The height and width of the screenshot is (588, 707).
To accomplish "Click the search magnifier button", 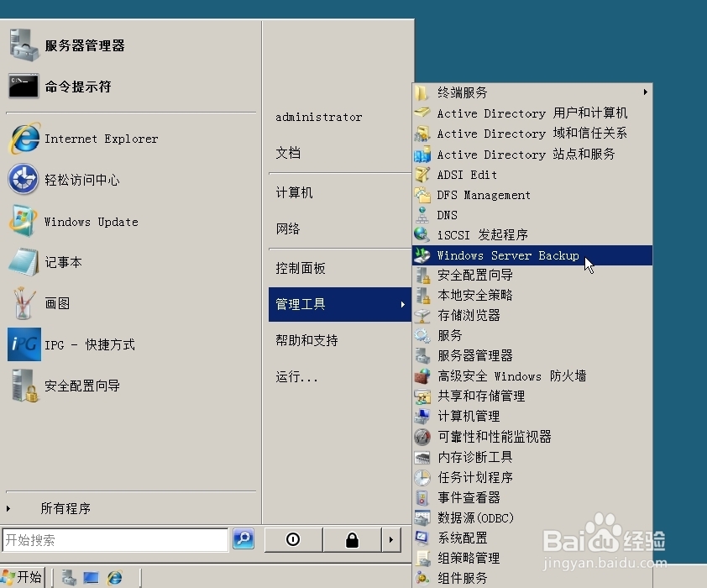I will click(x=244, y=538).
